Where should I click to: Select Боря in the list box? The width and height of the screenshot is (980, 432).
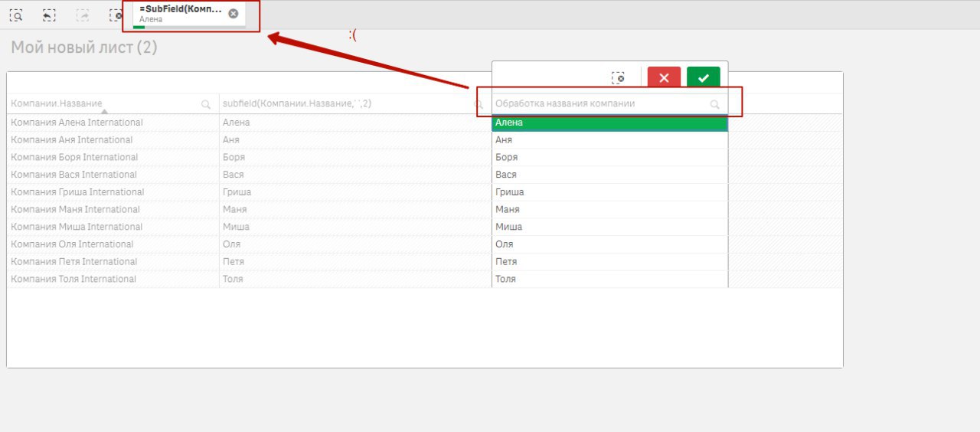pos(609,157)
